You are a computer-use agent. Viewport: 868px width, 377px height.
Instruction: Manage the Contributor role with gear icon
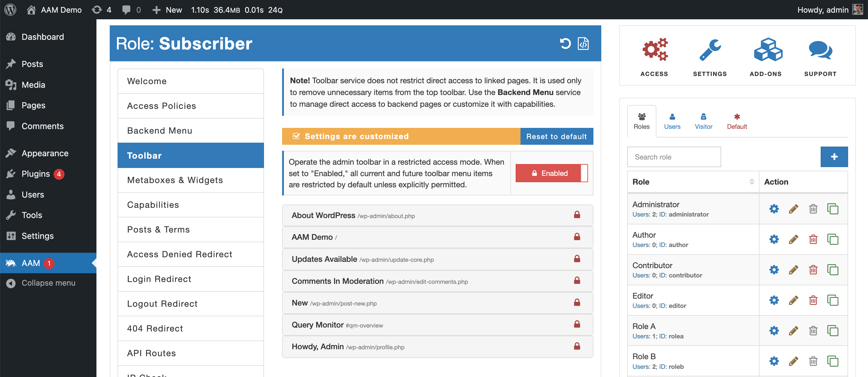click(774, 270)
